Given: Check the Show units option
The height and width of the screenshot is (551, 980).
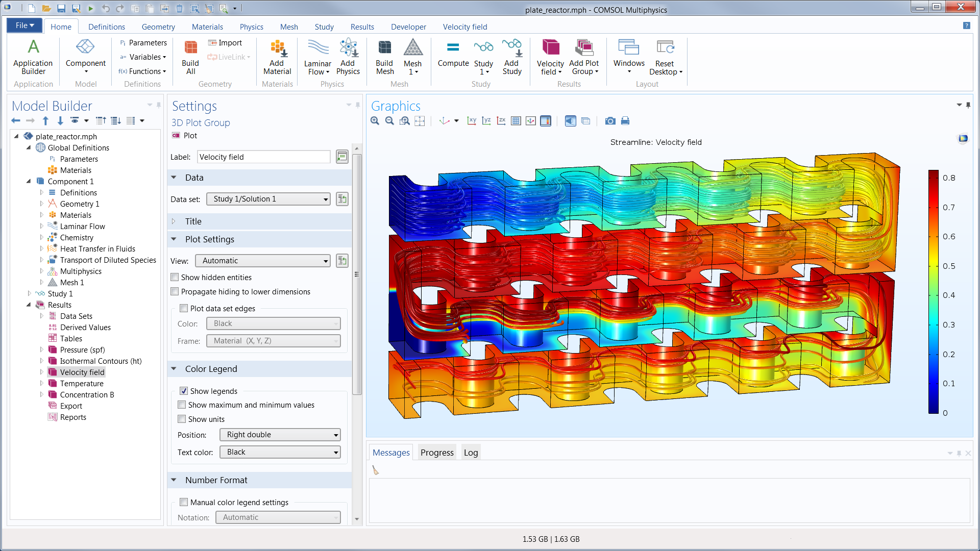Looking at the screenshot, I should [182, 419].
